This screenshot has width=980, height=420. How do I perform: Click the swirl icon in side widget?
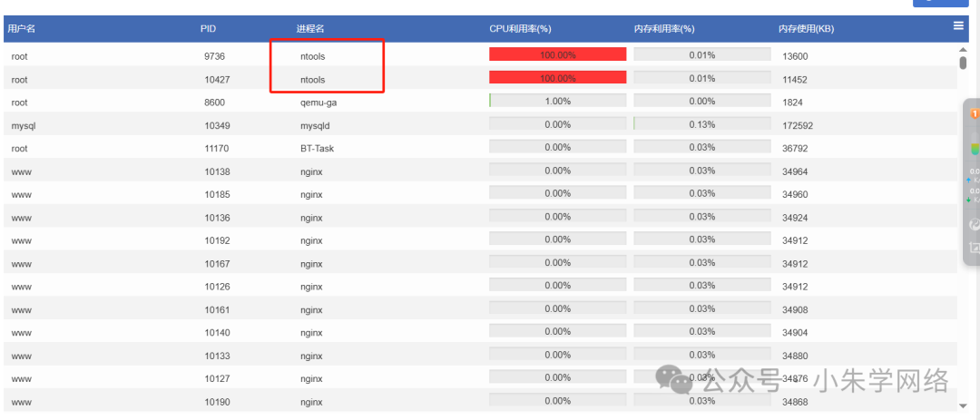pyautogui.click(x=975, y=224)
